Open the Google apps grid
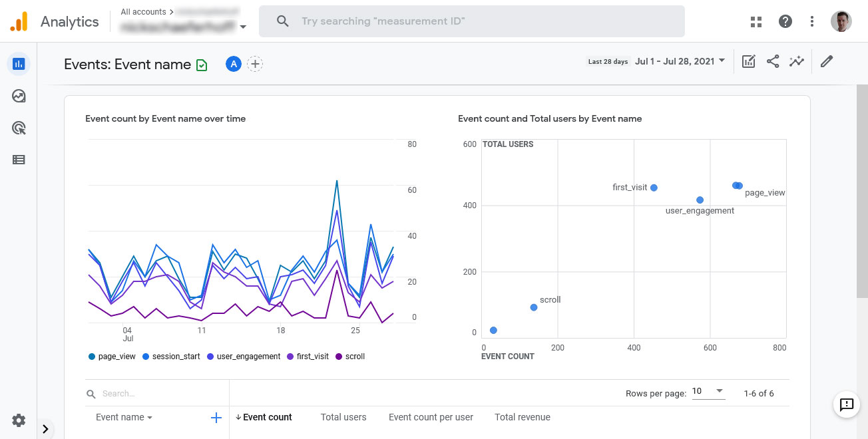This screenshot has width=868, height=439. coord(756,21)
